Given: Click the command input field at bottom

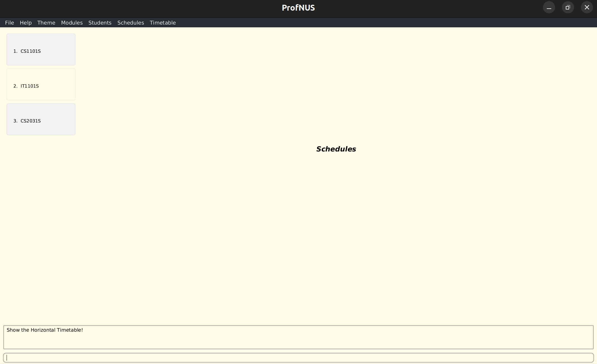Looking at the screenshot, I should pos(298,358).
